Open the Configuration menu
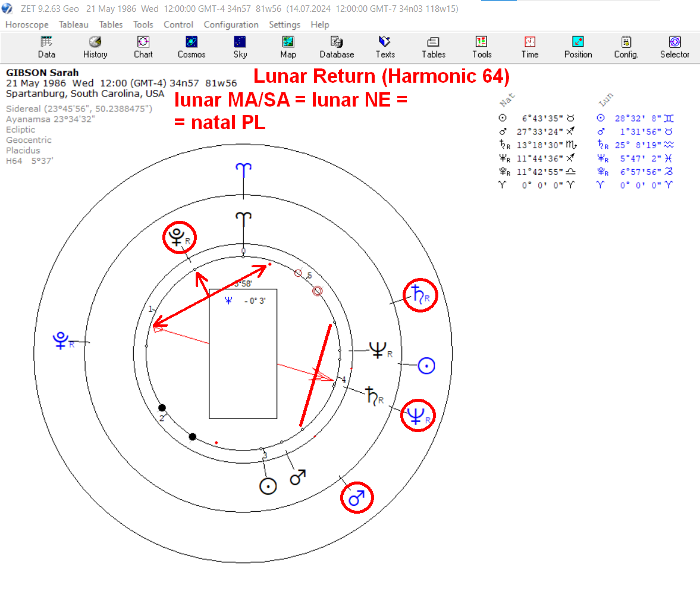 (231, 24)
